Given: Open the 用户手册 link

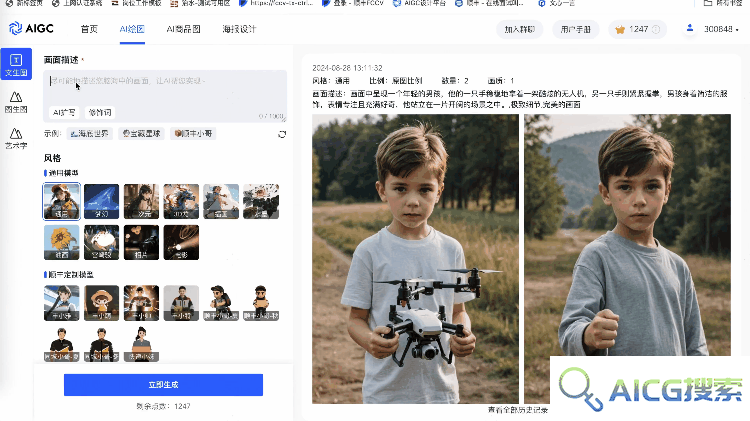Looking at the screenshot, I should 575,30.
